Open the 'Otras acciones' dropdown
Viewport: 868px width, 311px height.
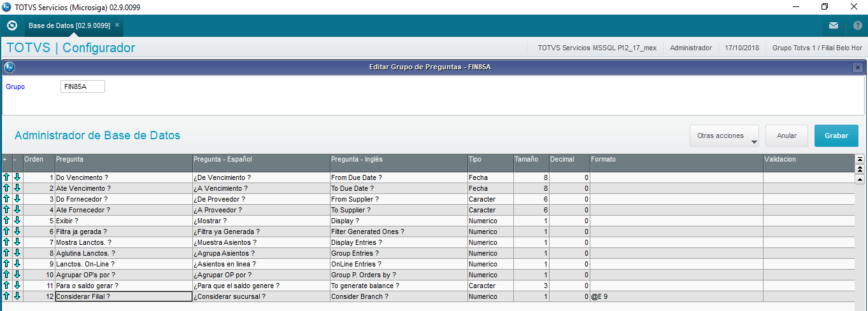pyautogui.click(x=724, y=135)
